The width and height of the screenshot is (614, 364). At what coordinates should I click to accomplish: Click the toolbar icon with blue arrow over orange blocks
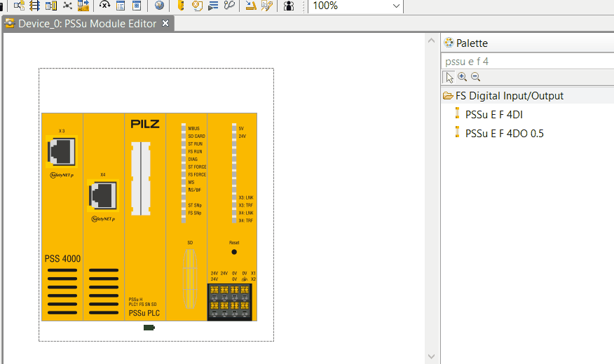tap(83, 6)
